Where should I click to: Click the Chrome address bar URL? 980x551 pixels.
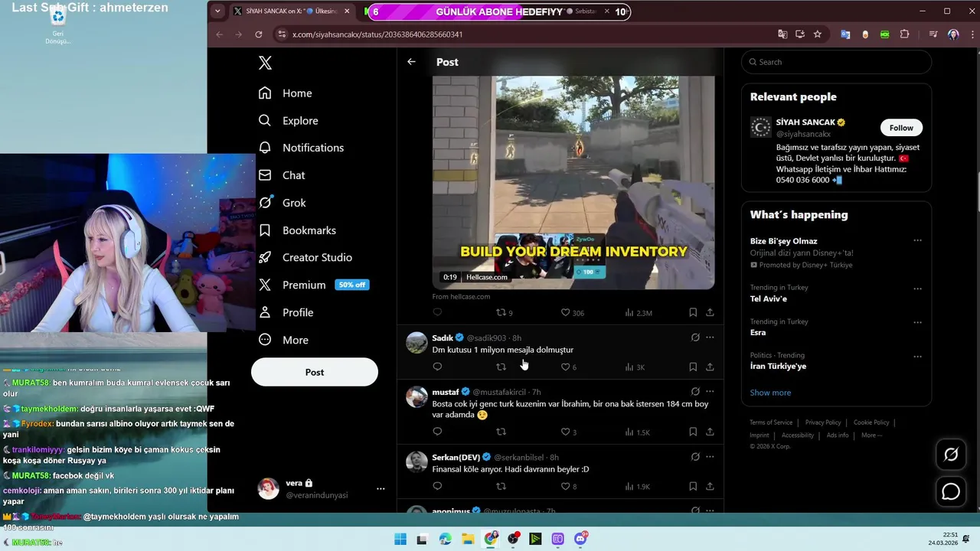click(377, 34)
